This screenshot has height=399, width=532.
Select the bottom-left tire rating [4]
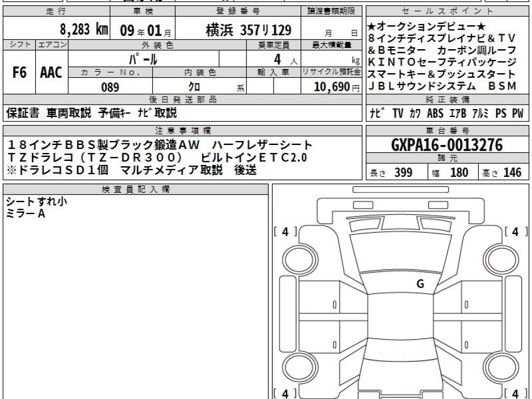click(x=285, y=393)
